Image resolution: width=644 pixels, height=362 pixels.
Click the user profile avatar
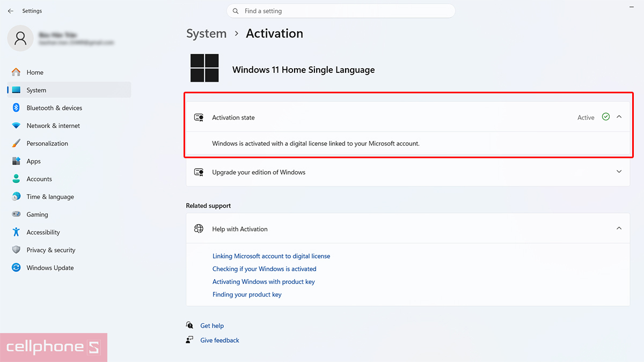(x=20, y=38)
